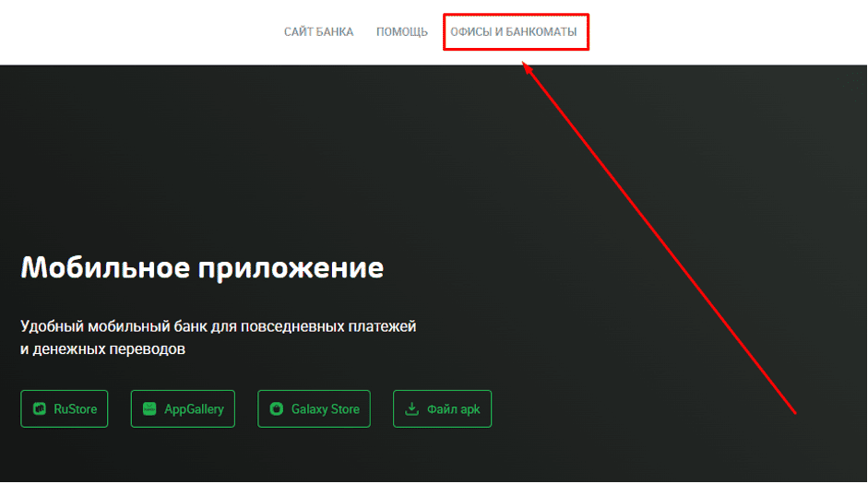Click the text Удобный мобильный банк для повседневных платежей
The width and height of the screenshot is (868, 484).
click(218, 326)
